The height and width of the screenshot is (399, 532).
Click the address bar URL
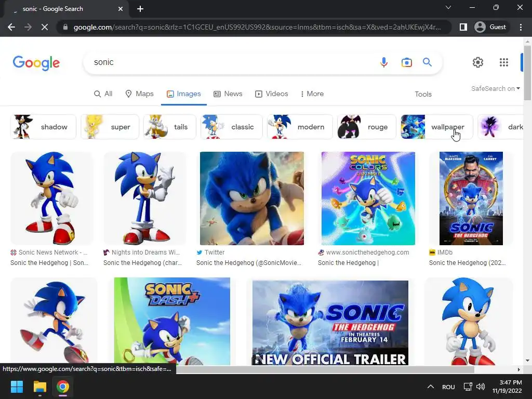point(257,27)
